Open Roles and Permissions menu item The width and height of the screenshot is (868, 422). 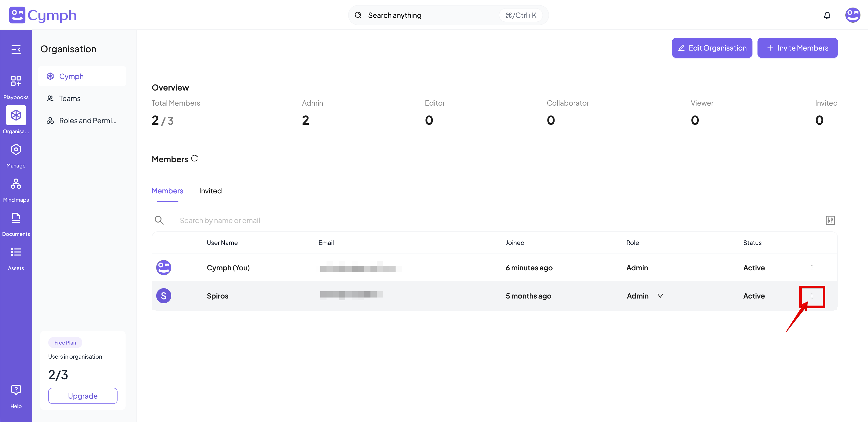tap(88, 121)
